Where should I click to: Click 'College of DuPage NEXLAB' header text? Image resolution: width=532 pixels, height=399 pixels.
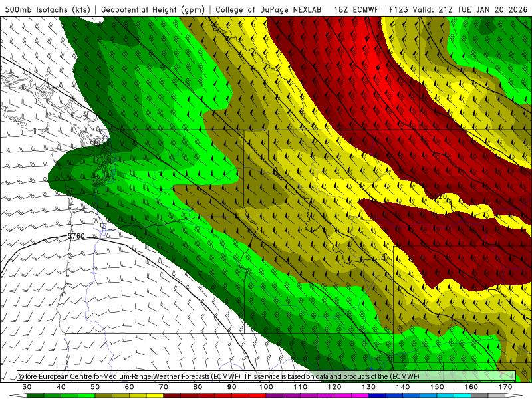(269, 10)
